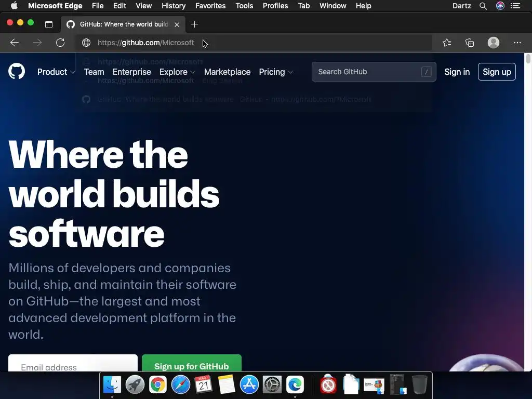The image size is (532, 399).
Task: Open the Microsoft Edge app menu
Action: coord(55,6)
